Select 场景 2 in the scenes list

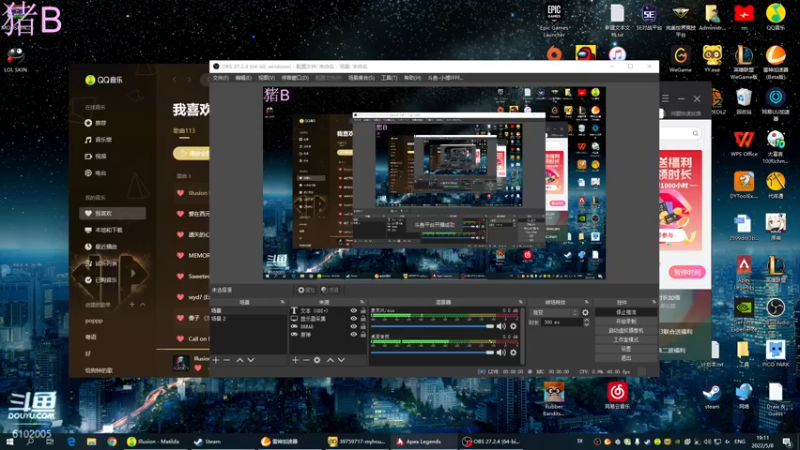point(248,318)
